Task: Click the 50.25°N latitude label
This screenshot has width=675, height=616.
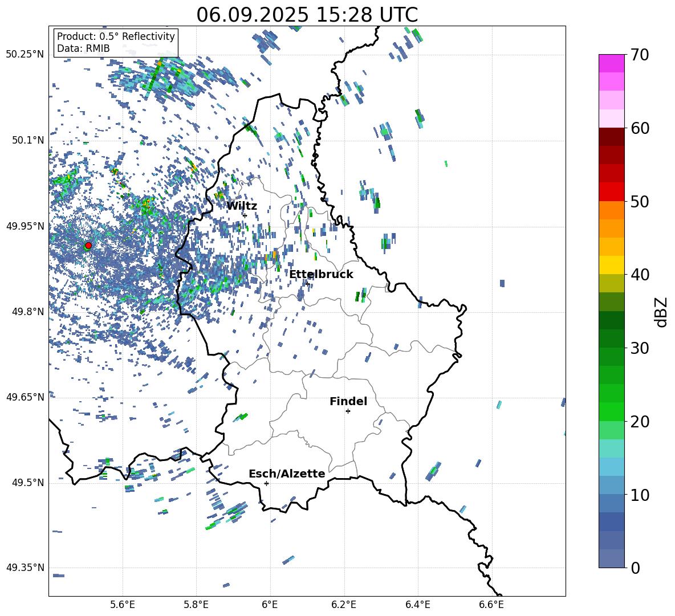Action: click(x=25, y=55)
